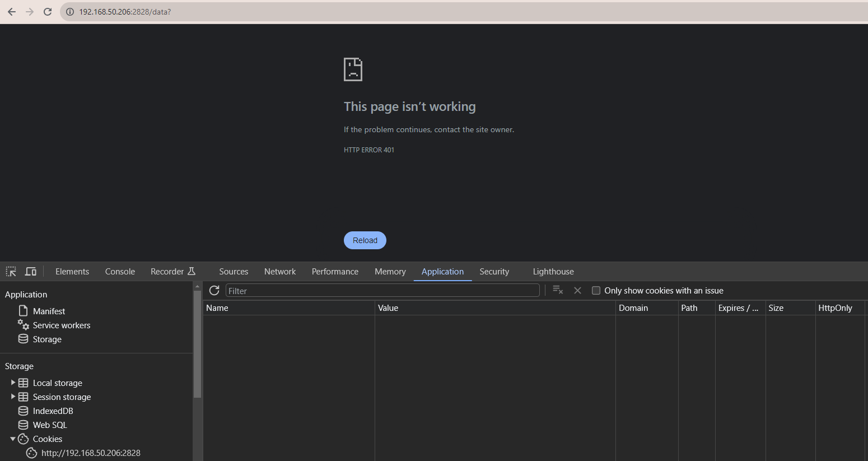Refresh the cookies table
Viewport: 868px width, 461px height.
(x=214, y=291)
